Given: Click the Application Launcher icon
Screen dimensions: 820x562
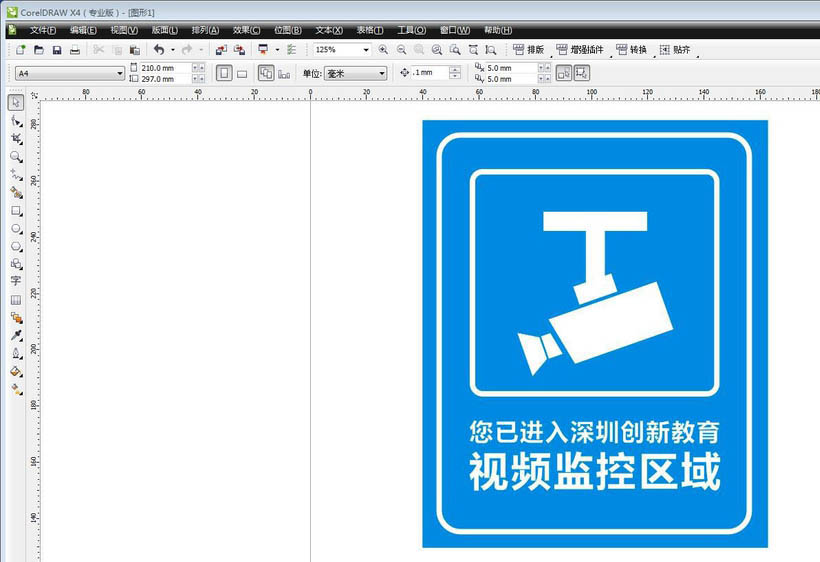Looking at the screenshot, I should pos(263,50).
